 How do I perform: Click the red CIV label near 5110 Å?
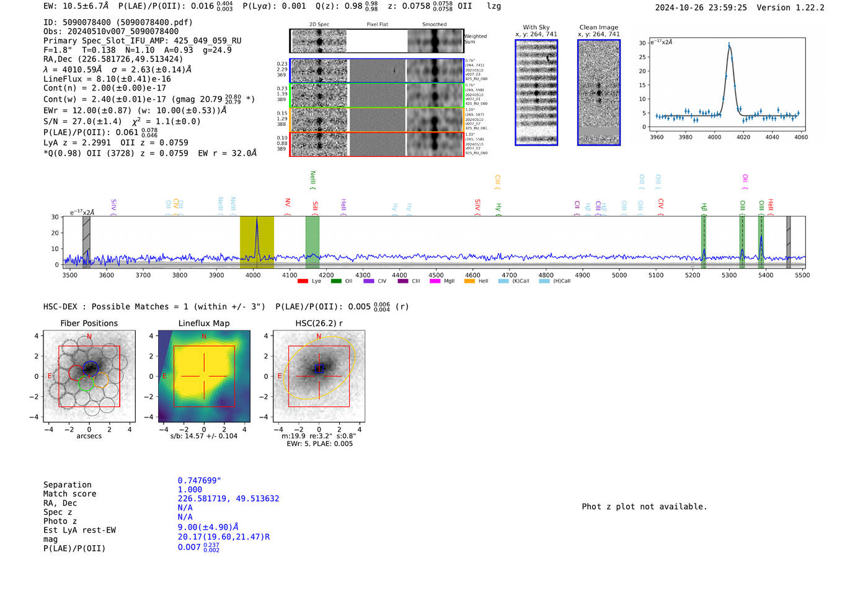coord(661,207)
